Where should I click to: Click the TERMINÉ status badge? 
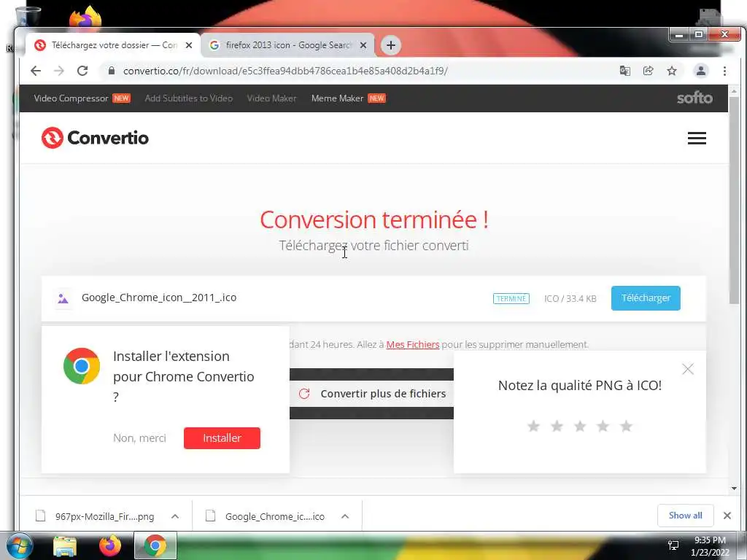pos(511,298)
